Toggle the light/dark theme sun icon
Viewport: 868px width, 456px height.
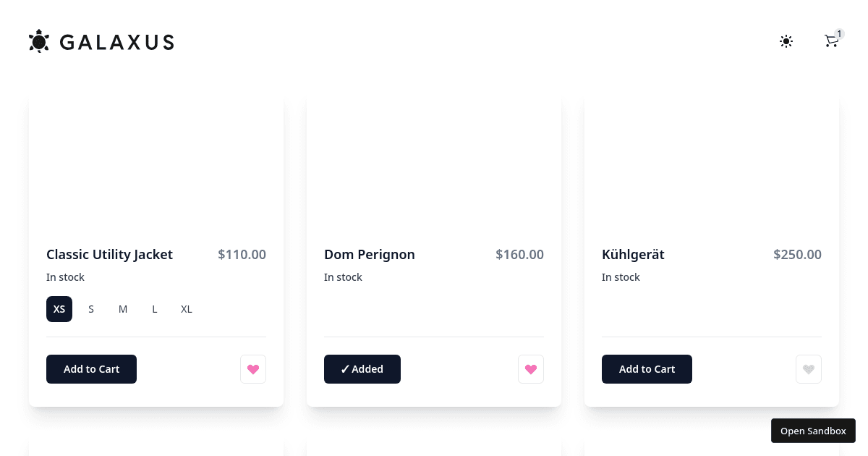coord(786,41)
